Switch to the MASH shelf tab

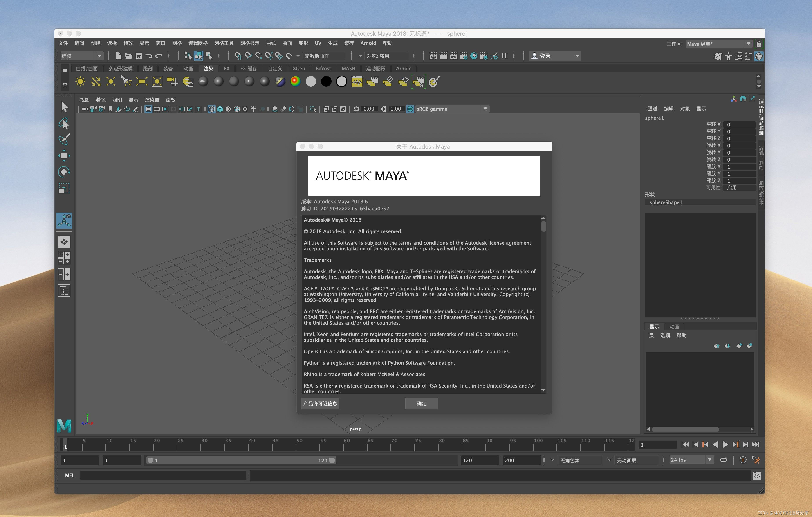tap(348, 69)
